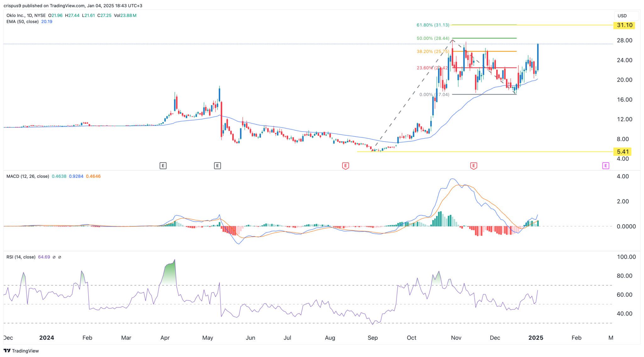Click the 2024 label on the time axis
Image resolution: width=644 pixels, height=357 pixels.
(47, 338)
